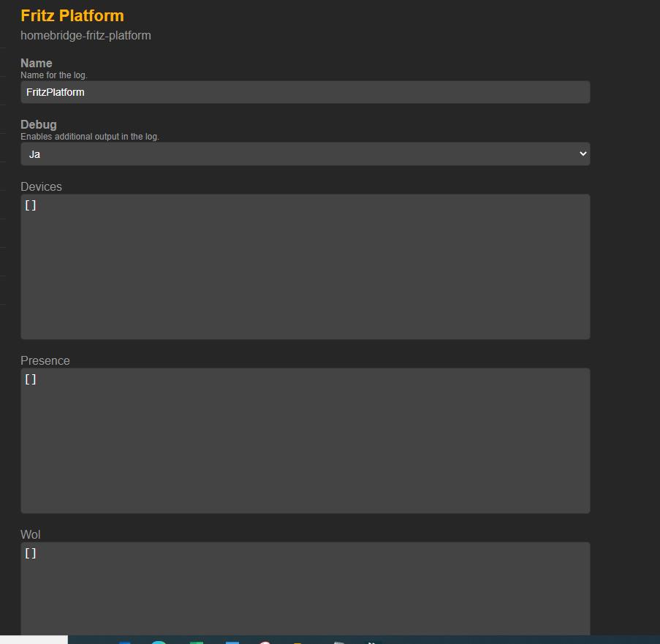Click the Devices section label

[x=41, y=186]
